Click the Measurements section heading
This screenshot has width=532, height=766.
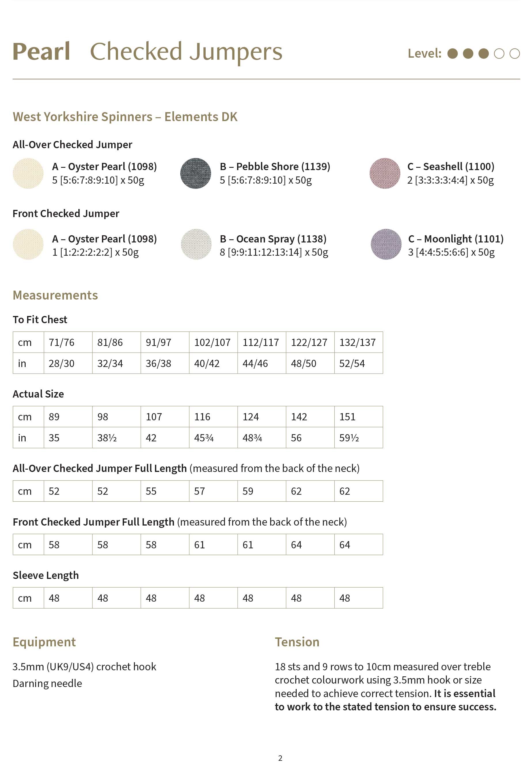point(55,295)
